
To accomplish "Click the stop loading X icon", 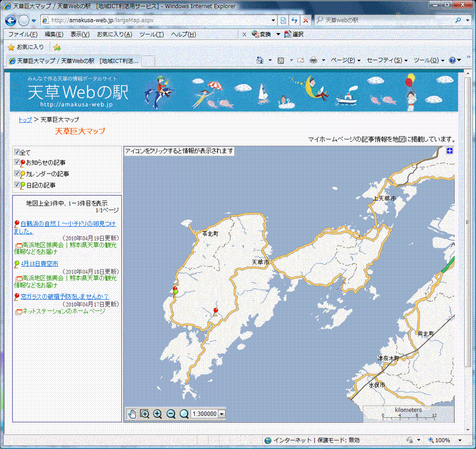I will 306,21.
